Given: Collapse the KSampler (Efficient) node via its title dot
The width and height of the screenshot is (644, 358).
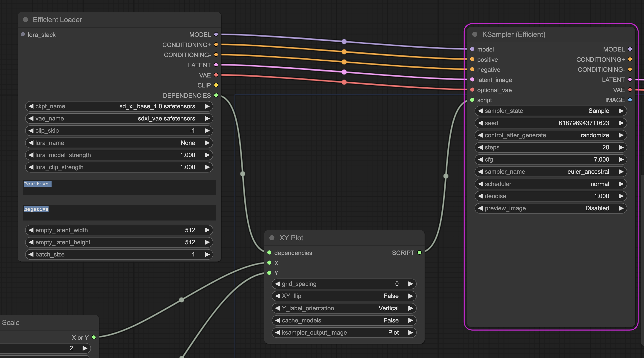Looking at the screenshot, I should click(x=475, y=34).
